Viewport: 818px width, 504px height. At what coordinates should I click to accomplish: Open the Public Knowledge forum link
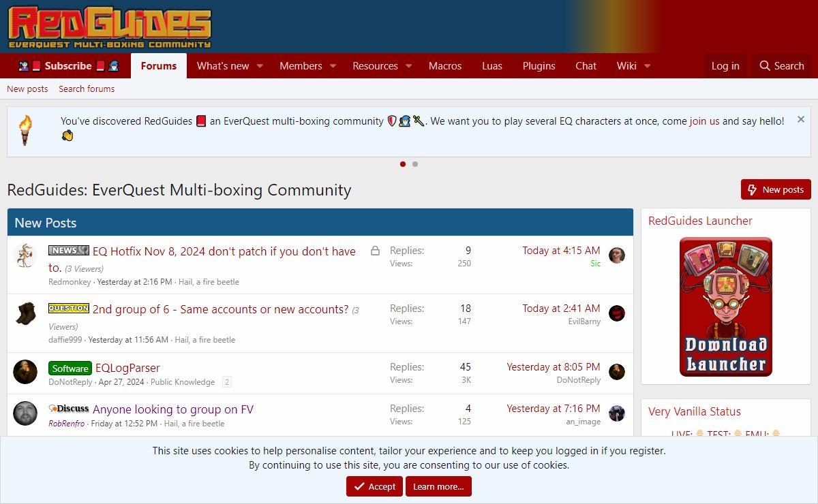pos(183,382)
